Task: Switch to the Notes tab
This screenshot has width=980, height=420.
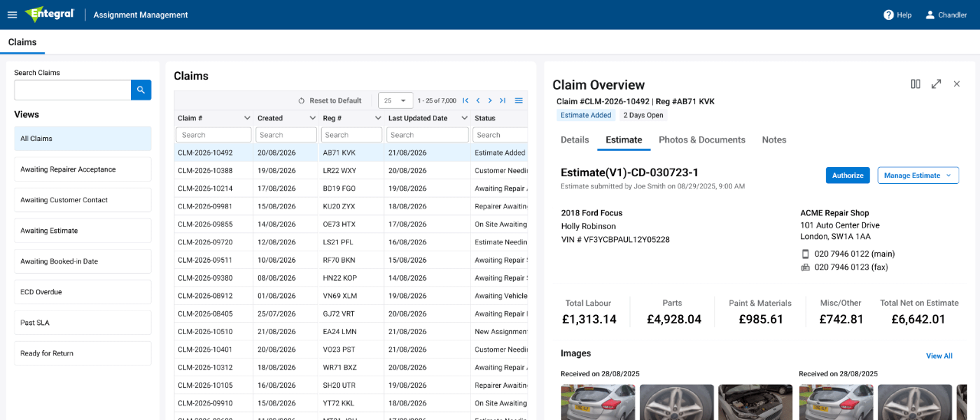Action: point(774,140)
